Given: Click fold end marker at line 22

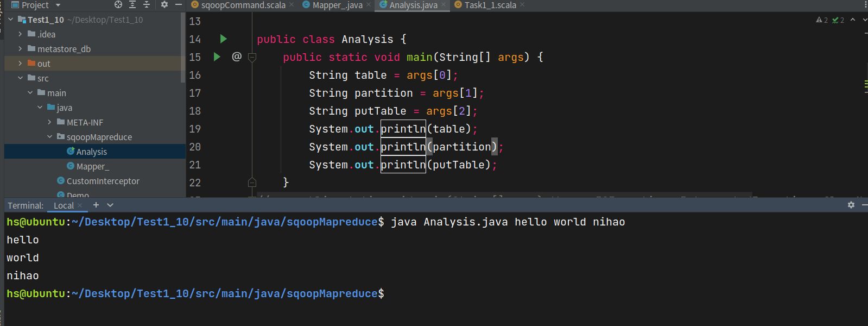Looking at the screenshot, I should (x=252, y=182).
